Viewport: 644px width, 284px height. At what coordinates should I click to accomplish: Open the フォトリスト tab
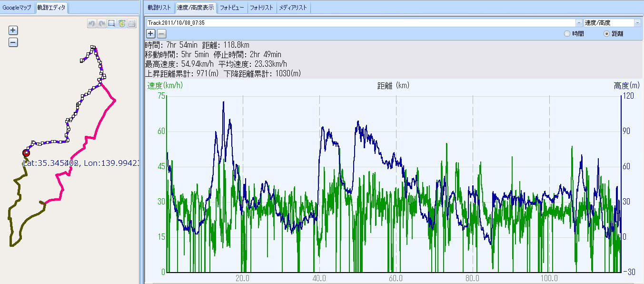click(262, 8)
